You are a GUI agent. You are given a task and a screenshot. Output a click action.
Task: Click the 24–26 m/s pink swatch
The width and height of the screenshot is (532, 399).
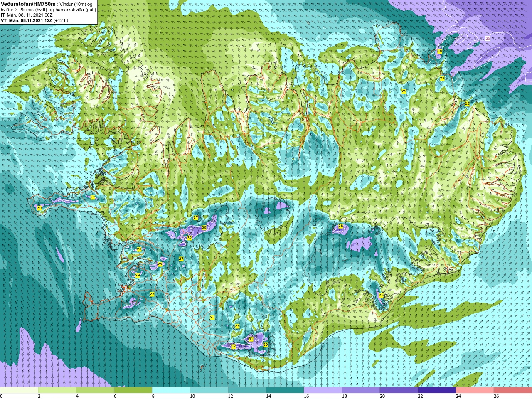[475, 390]
